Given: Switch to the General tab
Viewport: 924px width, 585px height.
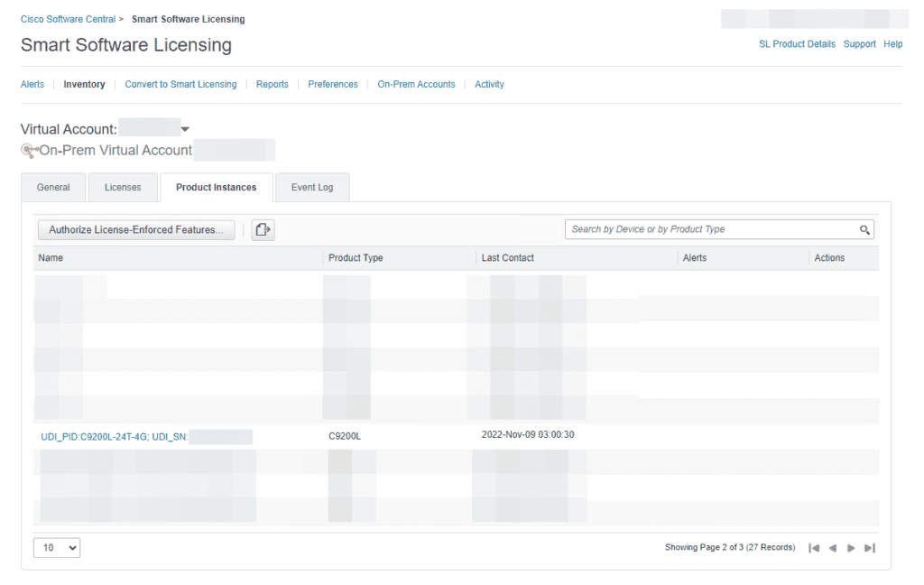Looking at the screenshot, I should (x=53, y=188).
